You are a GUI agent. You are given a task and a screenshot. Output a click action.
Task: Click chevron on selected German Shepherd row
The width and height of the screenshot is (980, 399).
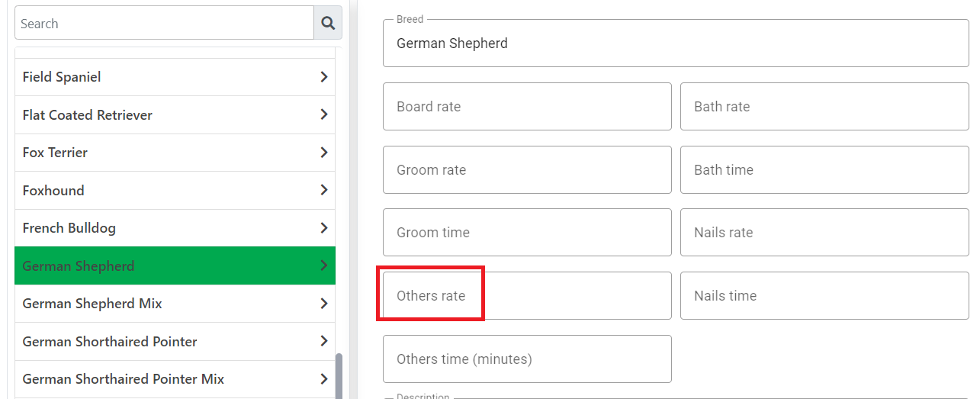tap(324, 265)
